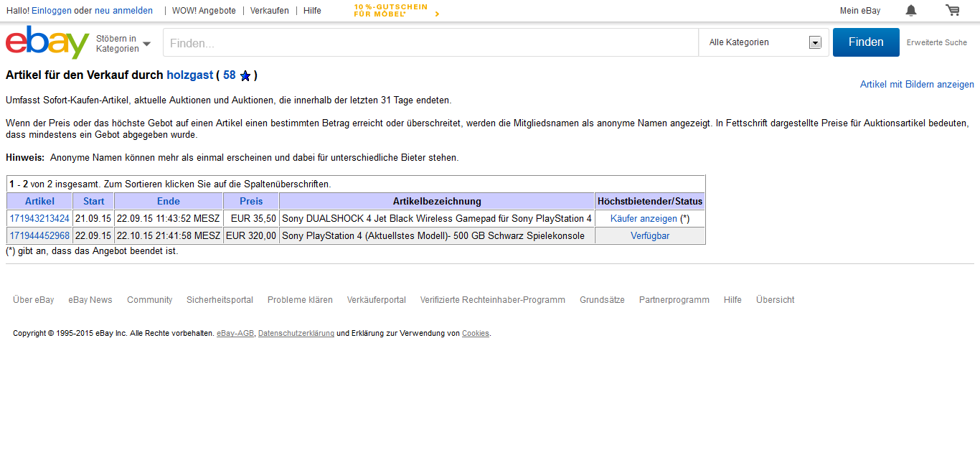Open item number 171944452968

point(39,235)
